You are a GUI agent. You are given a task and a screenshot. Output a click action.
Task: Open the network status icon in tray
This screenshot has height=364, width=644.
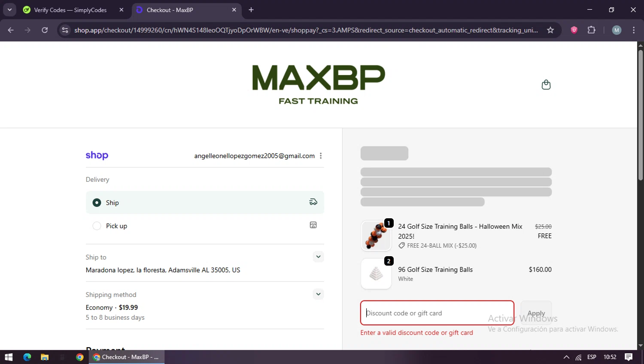coord(579,357)
